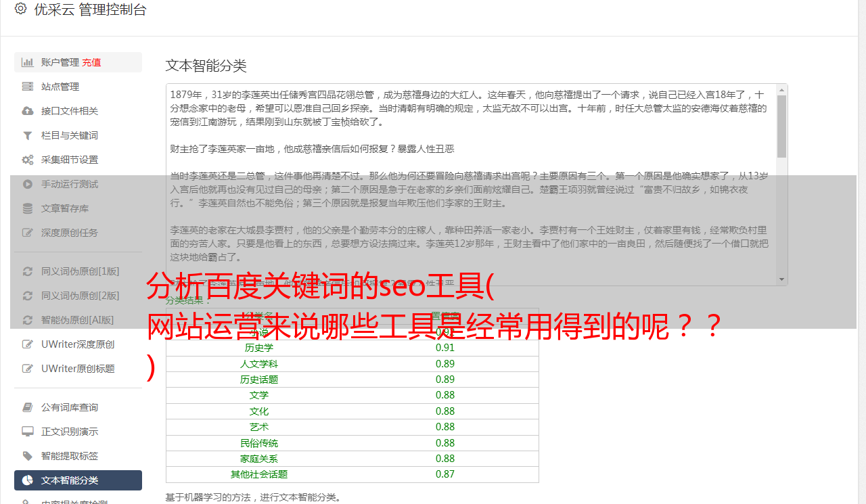Open the 充值 recharge link
Screen dimensions: 866x504
(x=92, y=62)
